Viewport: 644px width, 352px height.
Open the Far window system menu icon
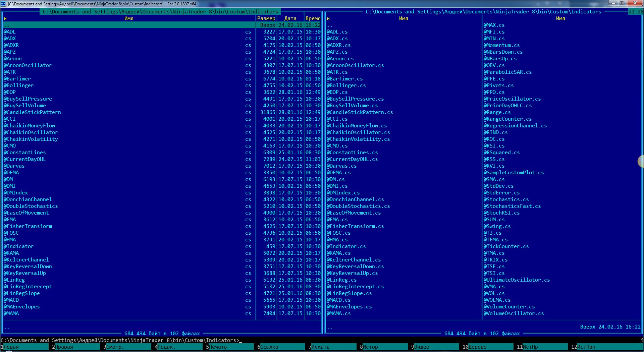(x=3, y=4)
